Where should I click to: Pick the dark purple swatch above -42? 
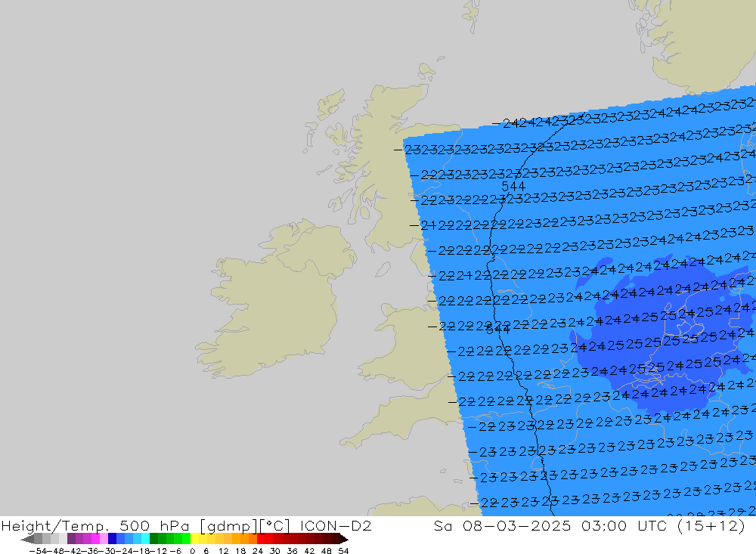coord(71,539)
